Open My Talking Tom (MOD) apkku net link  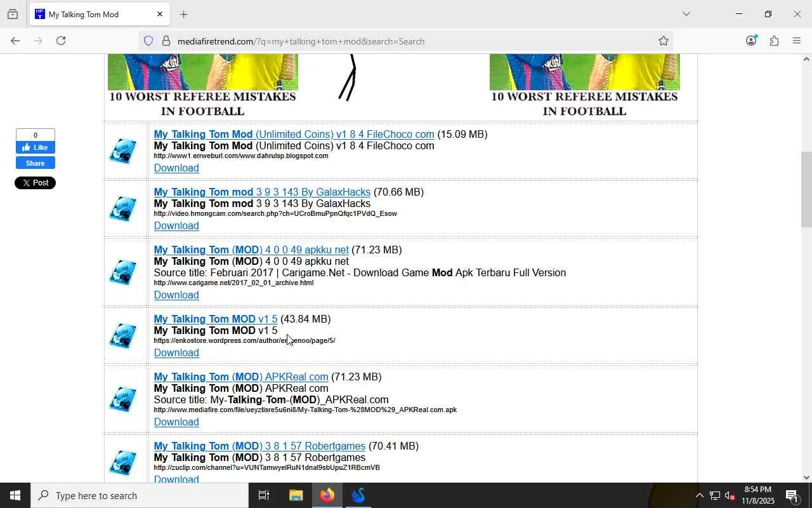(x=251, y=250)
